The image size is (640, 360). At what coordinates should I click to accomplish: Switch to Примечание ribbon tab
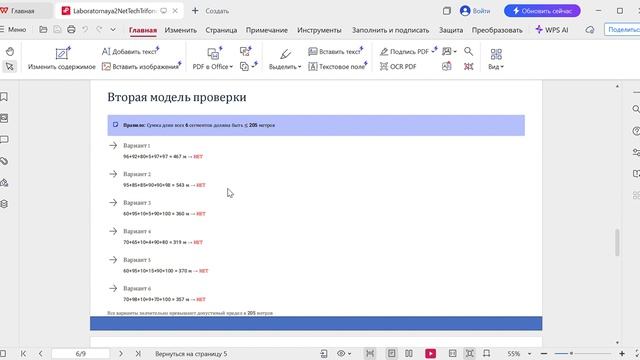[267, 30]
